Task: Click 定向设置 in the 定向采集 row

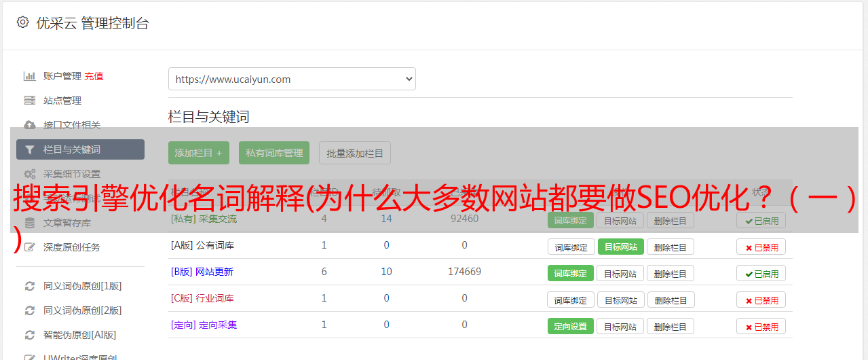Action: (571, 326)
